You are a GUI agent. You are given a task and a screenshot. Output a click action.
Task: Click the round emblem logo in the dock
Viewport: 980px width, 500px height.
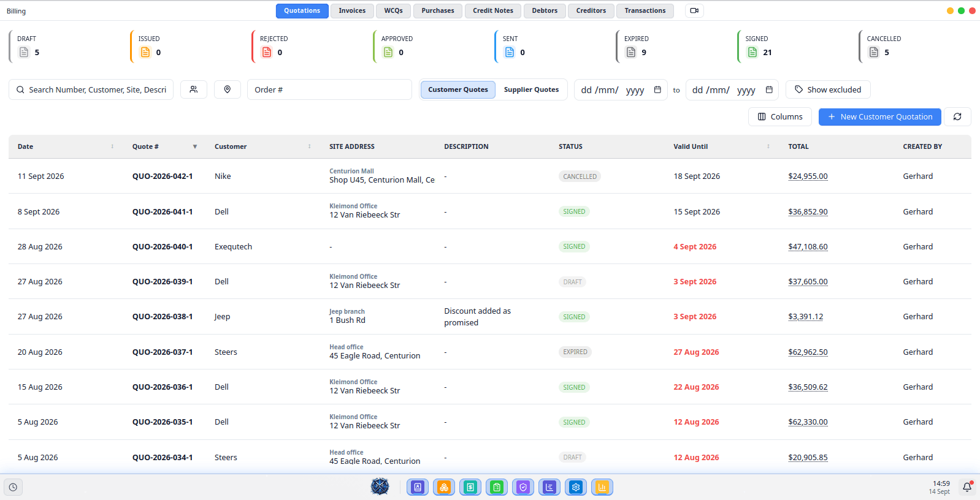[x=380, y=487]
